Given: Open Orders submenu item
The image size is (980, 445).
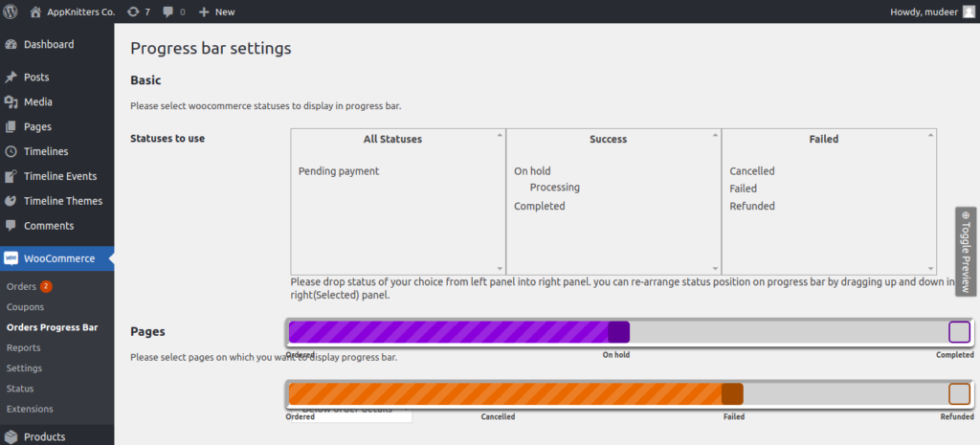Looking at the screenshot, I should (21, 287).
